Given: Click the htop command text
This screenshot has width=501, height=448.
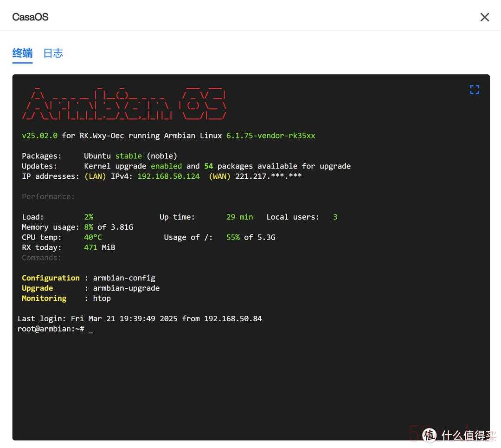Looking at the screenshot, I should 102,299.
